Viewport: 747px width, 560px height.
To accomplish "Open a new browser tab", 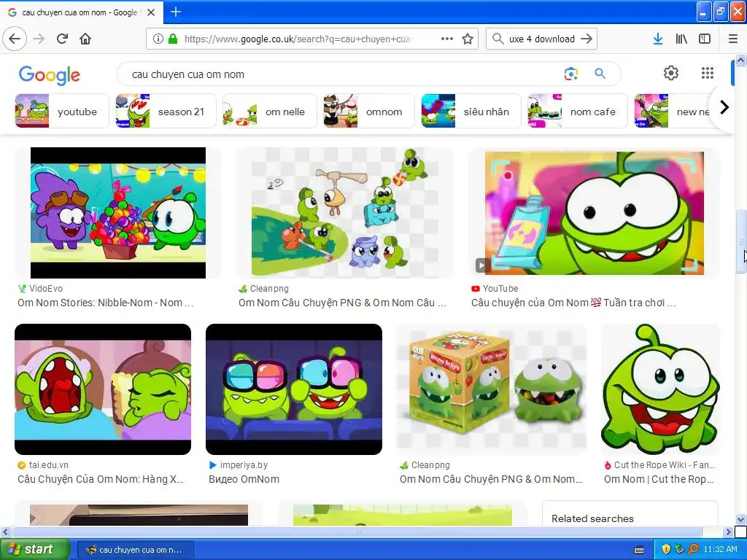I will tap(175, 12).
